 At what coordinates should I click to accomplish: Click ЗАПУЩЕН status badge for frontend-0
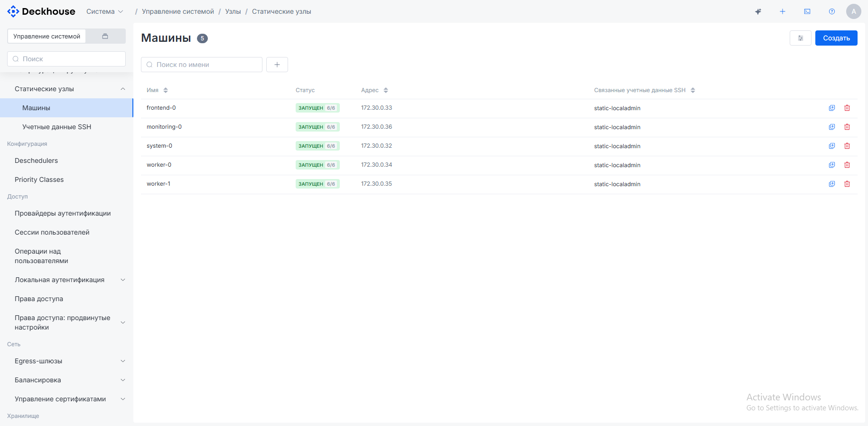[317, 108]
